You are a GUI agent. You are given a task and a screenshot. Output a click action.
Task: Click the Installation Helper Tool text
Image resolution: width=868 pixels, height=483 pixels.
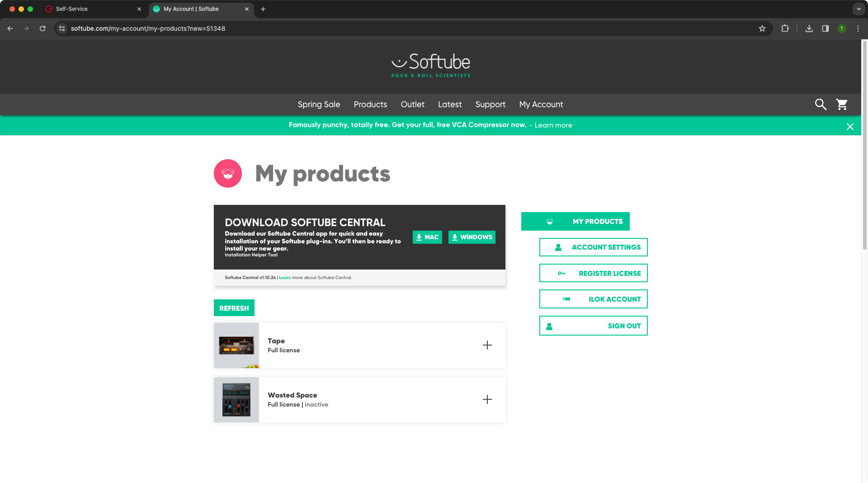pos(251,255)
